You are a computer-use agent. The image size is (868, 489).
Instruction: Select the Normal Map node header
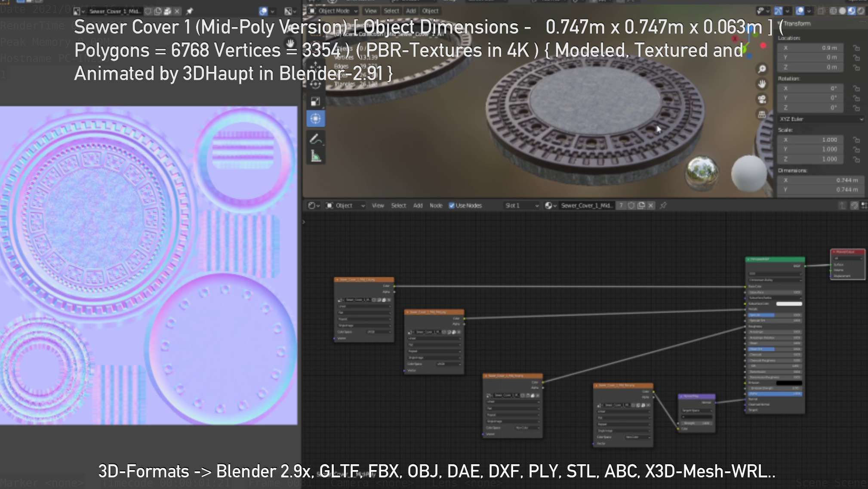click(x=697, y=396)
